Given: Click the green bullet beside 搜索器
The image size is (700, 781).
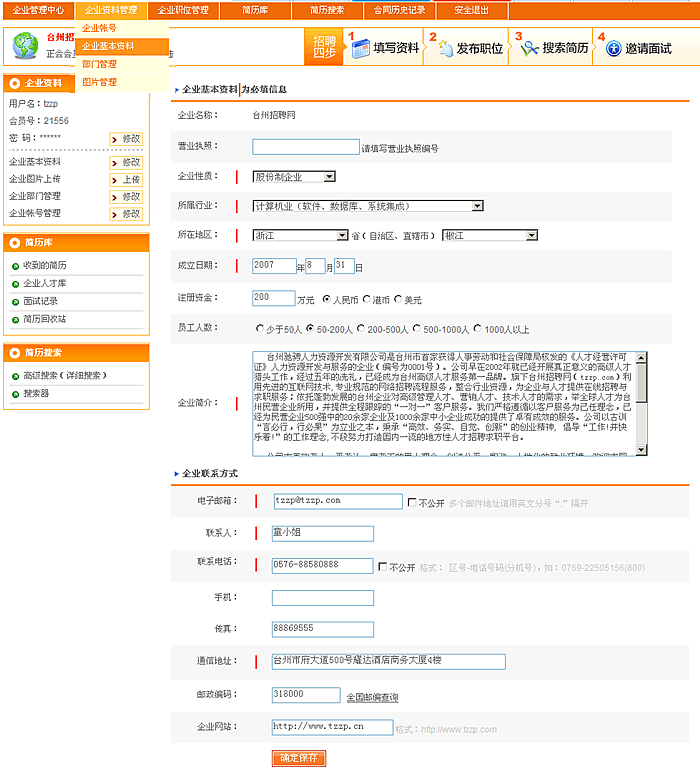Looking at the screenshot, I should click(x=15, y=394).
